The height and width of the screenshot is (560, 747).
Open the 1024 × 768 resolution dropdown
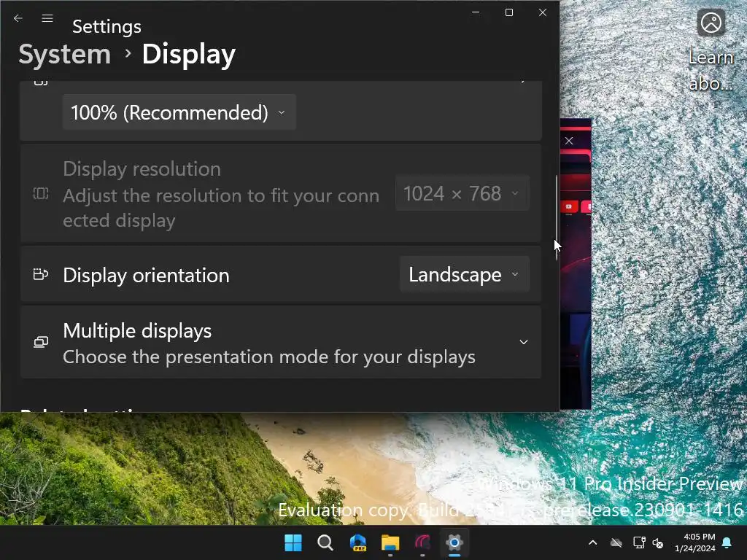(x=462, y=193)
